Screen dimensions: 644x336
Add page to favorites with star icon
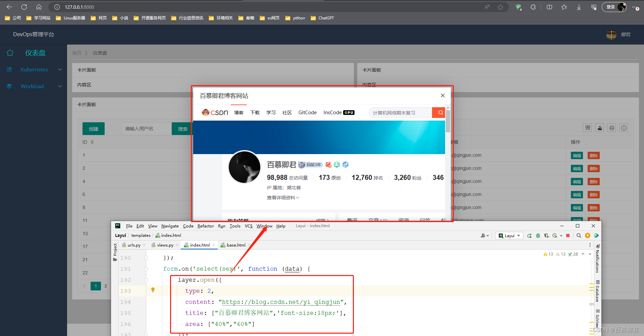click(x=500, y=7)
